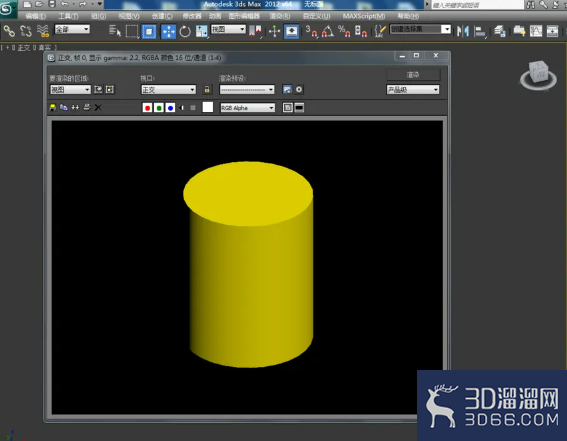Toggle the lock to viewport padlock

pyautogui.click(x=207, y=89)
